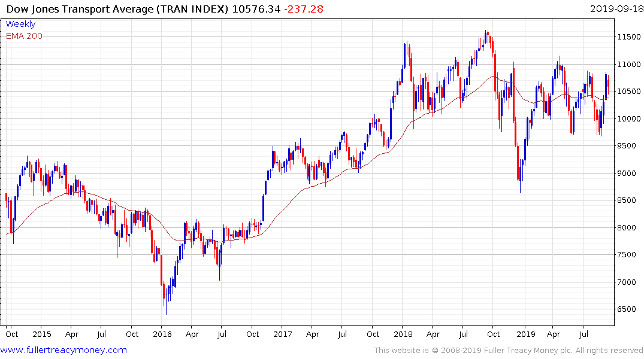Image resolution: width=644 pixels, height=359 pixels.
Task: Select the 6500 price axis label
Action: coord(627,309)
